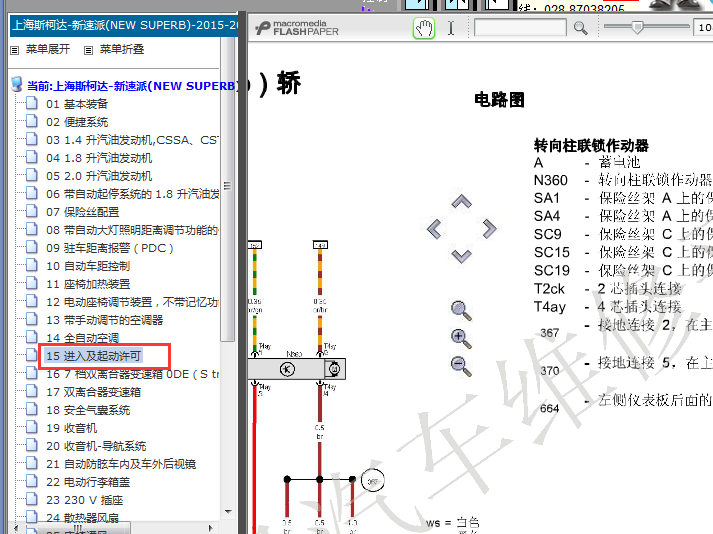Image resolution: width=713 pixels, height=534 pixels.
Task: Click the FlashPaper search magnifier icon
Action: pos(580,28)
